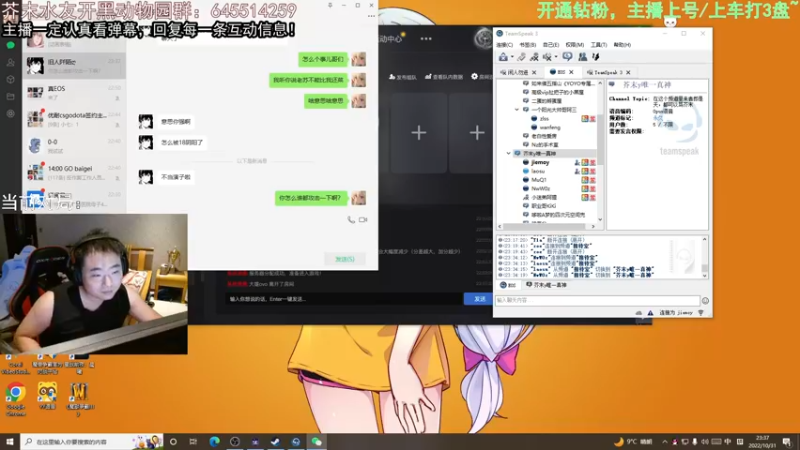Viewport: 800px width, 450px height.
Task: Click the cloud icon in the TeamSpeak status bar
Action: (638, 313)
